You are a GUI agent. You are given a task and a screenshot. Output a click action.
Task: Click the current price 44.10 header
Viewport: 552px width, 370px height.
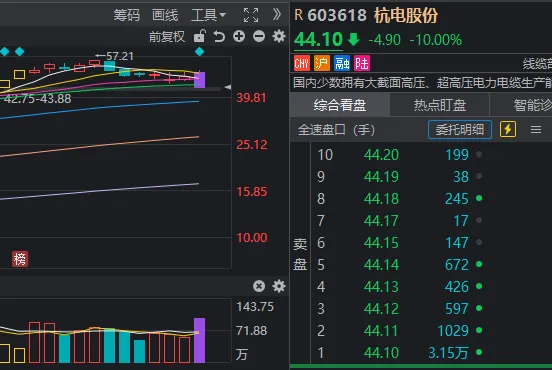coord(318,39)
